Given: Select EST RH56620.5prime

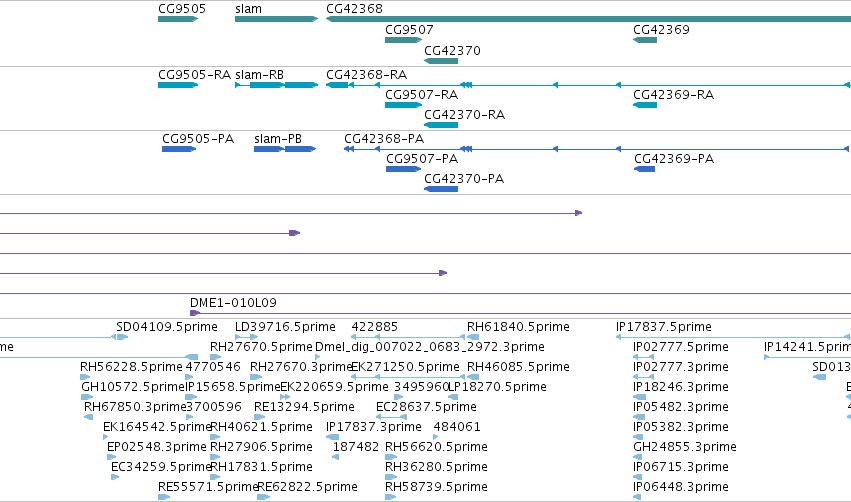Looking at the screenshot, I should coord(436,447).
